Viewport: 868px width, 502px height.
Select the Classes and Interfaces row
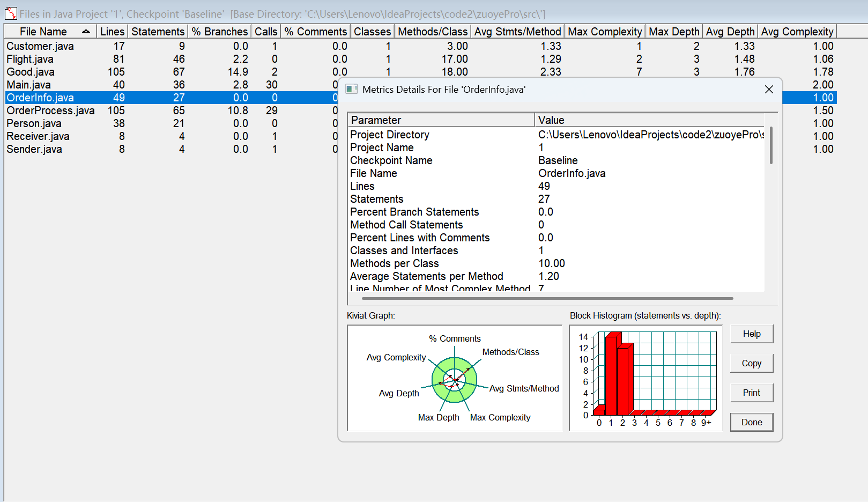(x=557, y=250)
